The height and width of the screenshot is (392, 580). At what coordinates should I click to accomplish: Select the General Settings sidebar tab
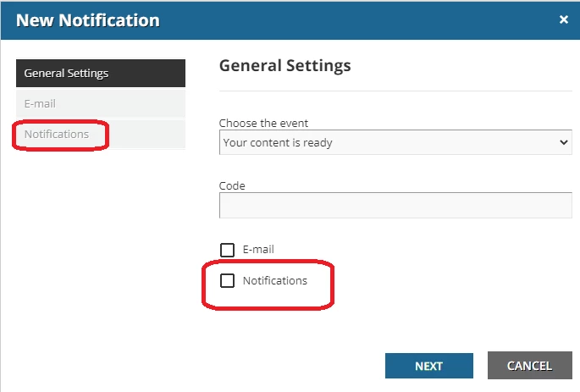[100, 73]
